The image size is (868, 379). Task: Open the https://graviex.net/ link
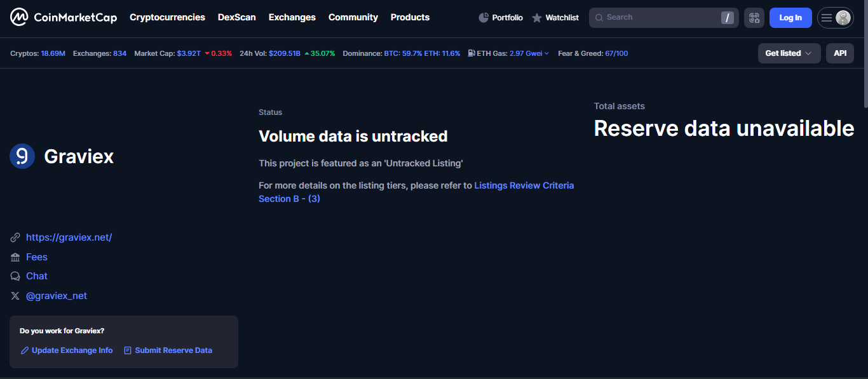pyautogui.click(x=69, y=237)
